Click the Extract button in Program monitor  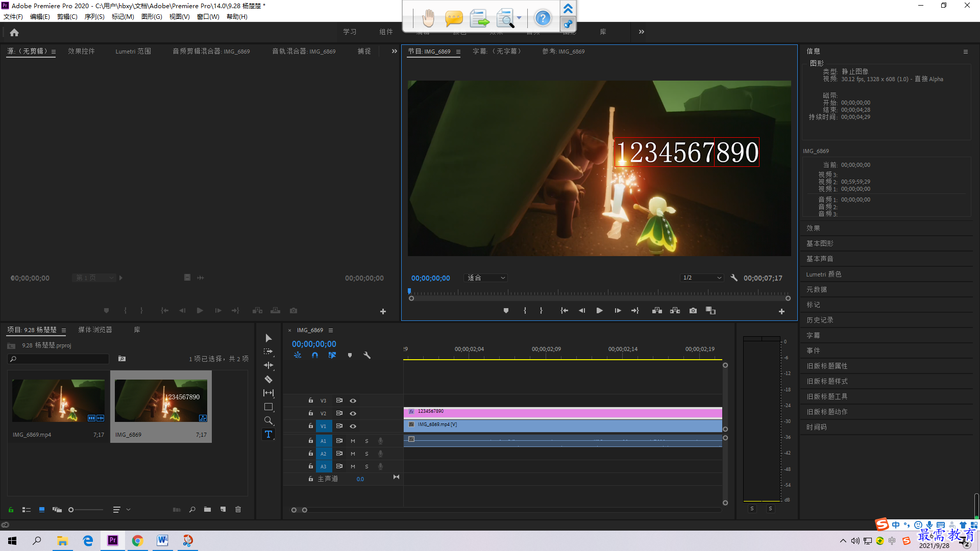click(x=675, y=311)
